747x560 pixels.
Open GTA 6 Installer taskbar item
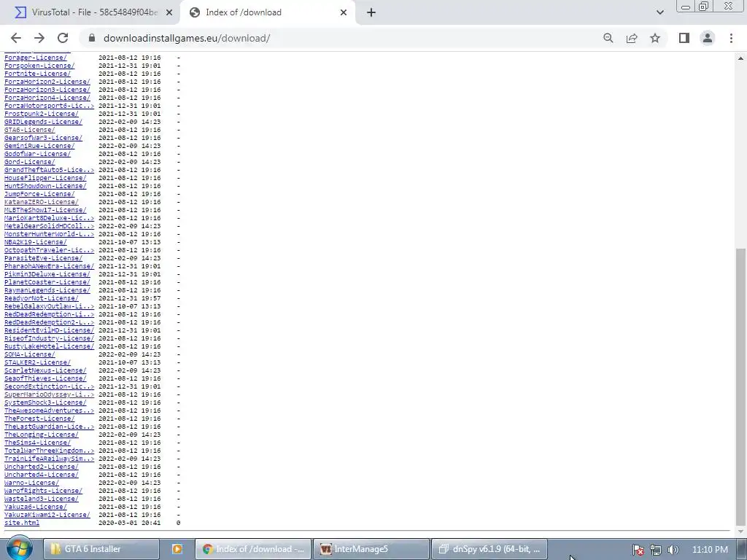coord(101,549)
